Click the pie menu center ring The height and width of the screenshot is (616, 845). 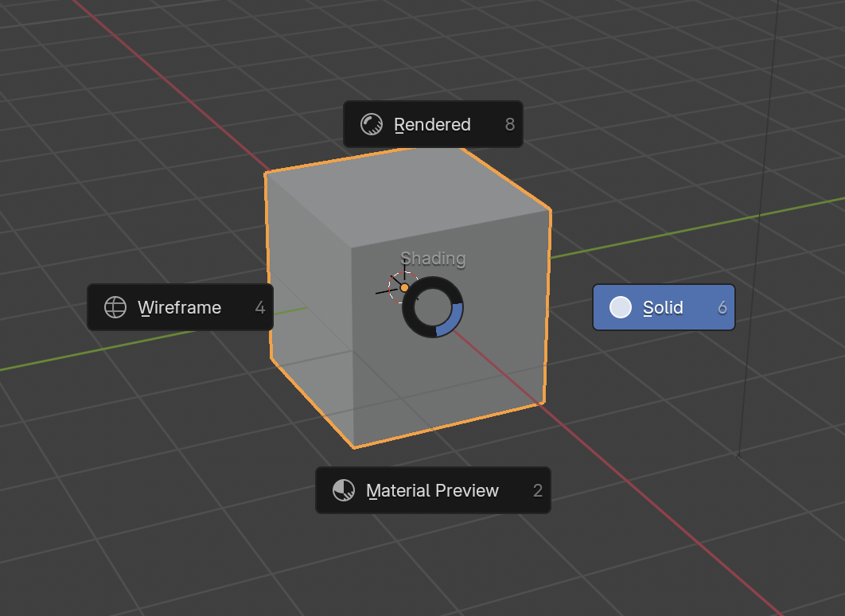coord(433,307)
